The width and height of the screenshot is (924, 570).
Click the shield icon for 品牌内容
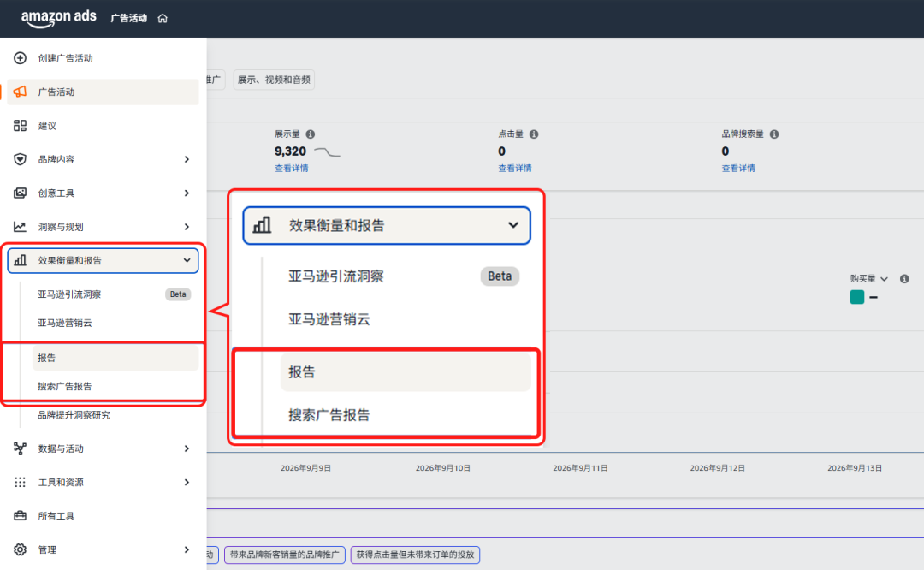click(x=20, y=159)
